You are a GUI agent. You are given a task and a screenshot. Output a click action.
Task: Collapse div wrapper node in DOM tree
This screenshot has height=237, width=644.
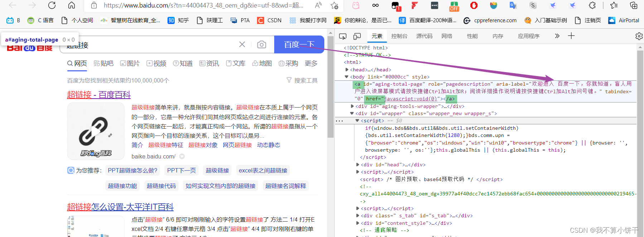coord(352,113)
